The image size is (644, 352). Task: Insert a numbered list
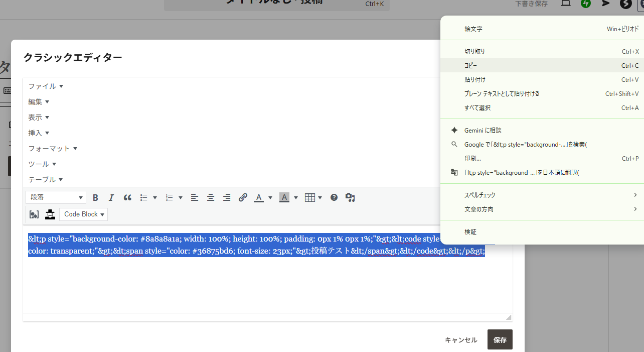click(x=170, y=198)
